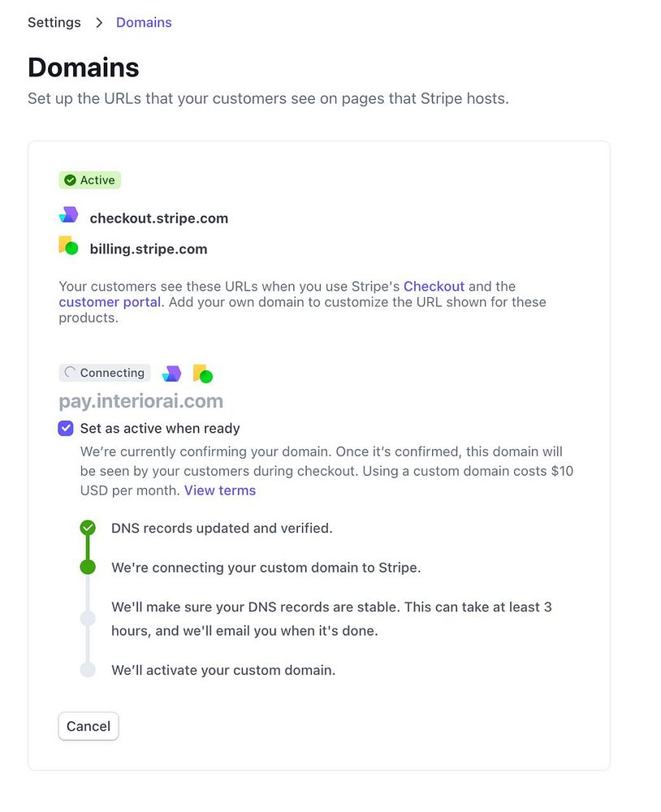
Task: Click the DNS stability pending step dot
Action: point(88,619)
